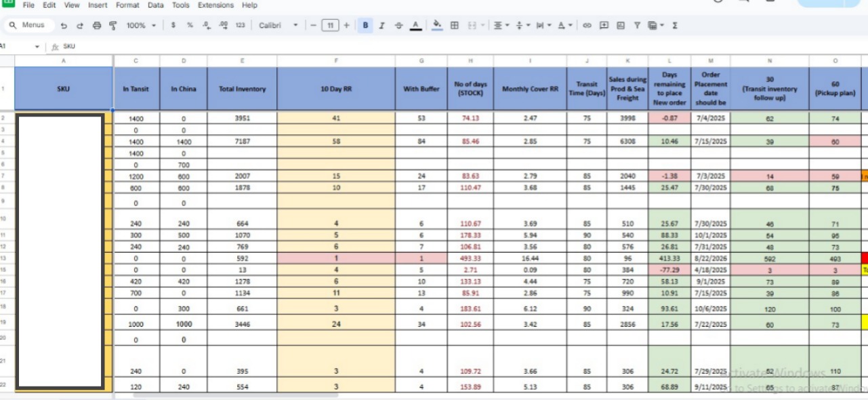Select cell with value 7187
Viewport: 868px width, 400px height.
(x=242, y=141)
